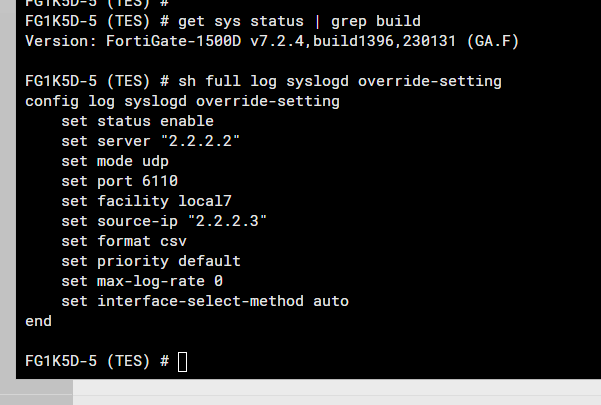Click the "config log syslogd override-setting" line
This screenshot has width=601, height=405.
(182, 101)
